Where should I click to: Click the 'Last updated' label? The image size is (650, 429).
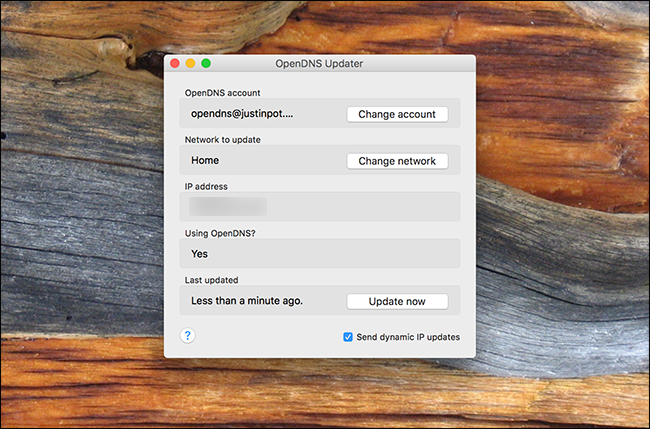pyautogui.click(x=211, y=280)
